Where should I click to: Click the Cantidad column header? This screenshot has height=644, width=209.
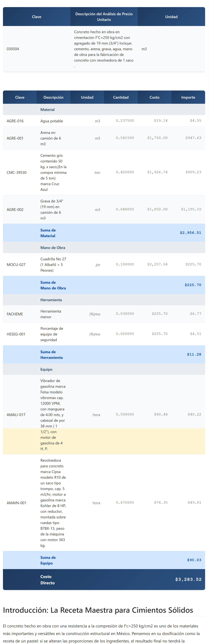(x=121, y=97)
